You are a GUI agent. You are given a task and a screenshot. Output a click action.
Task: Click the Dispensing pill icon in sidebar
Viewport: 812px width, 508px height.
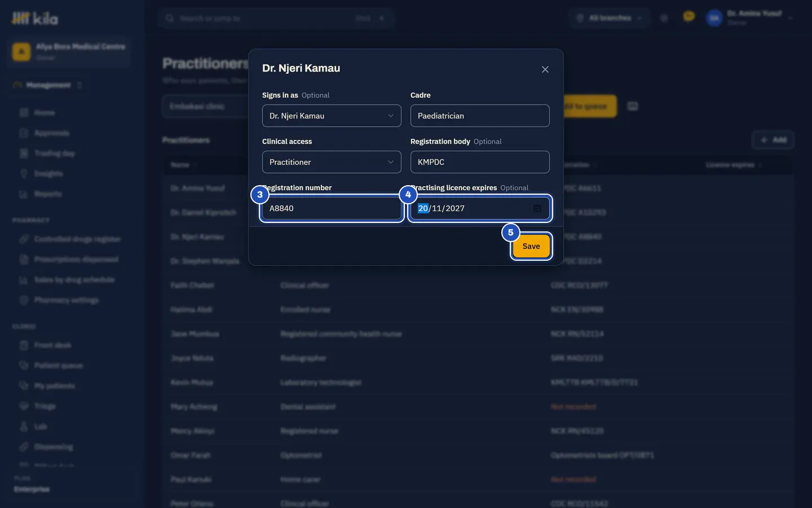[24, 447]
